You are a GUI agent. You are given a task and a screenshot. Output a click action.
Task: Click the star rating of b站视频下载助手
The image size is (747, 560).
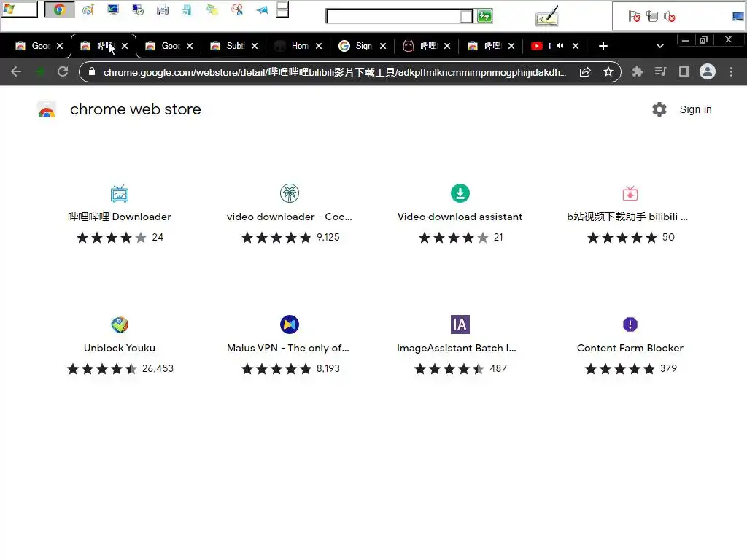coord(622,238)
